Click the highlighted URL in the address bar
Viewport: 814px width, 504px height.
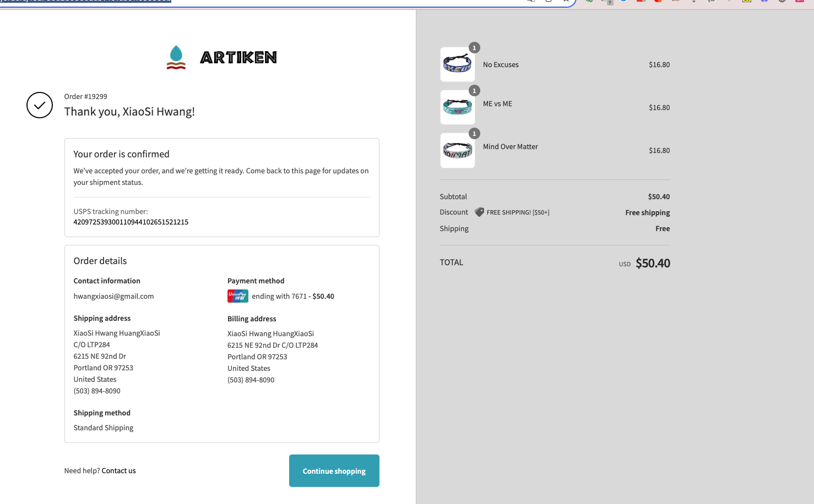(x=85, y=2)
